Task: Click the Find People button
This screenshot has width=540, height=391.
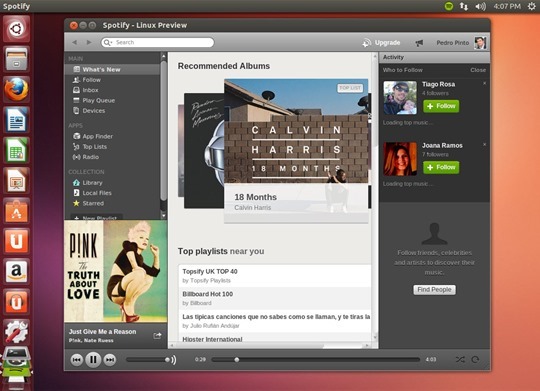Action: click(434, 290)
